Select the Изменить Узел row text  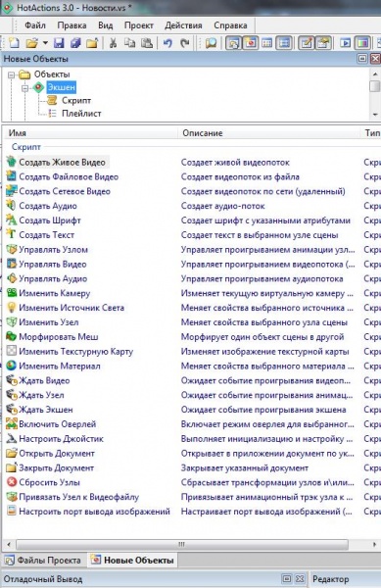[x=49, y=322]
